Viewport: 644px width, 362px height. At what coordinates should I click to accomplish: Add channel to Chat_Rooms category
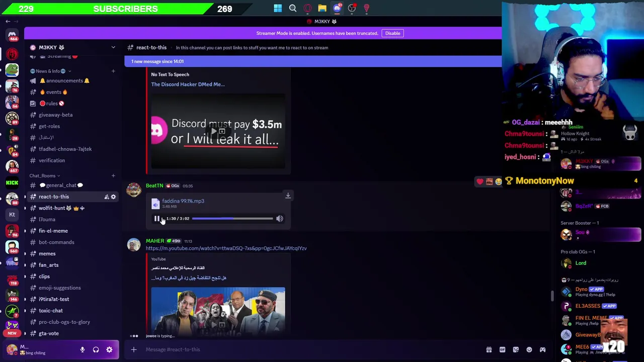pos(113,175)
